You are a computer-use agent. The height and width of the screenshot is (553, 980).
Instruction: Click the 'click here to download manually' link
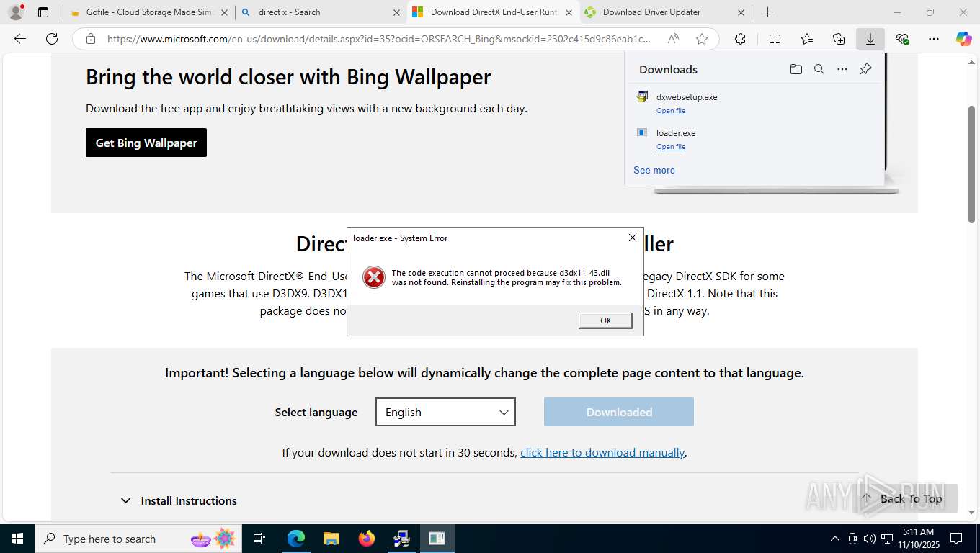point(602,452)
